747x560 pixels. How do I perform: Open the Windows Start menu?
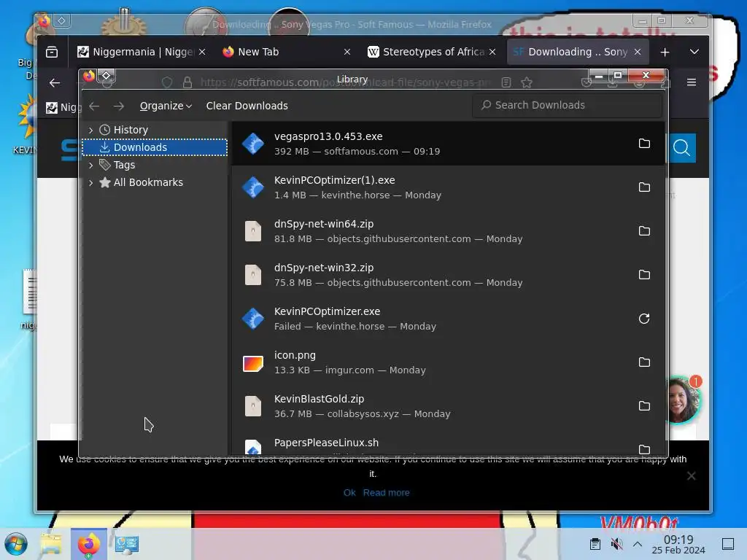pyautogui.click(x=16, y=544)
